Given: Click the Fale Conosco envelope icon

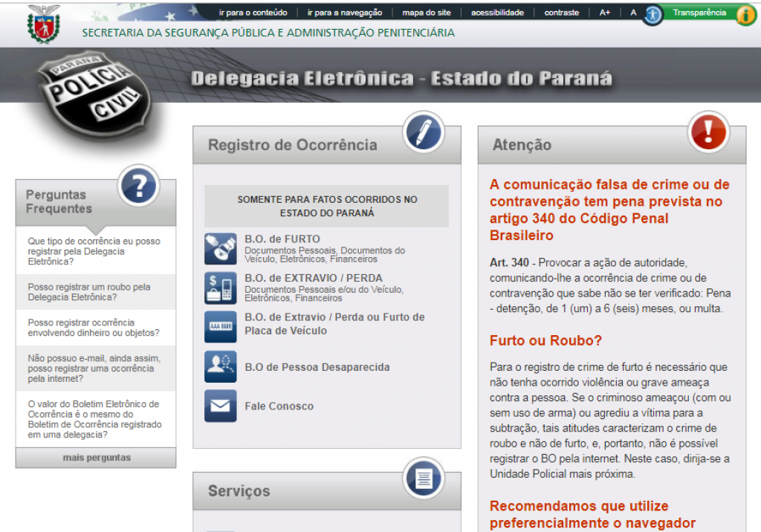Looking at the screenshot, I should click(x=220, y=406).
